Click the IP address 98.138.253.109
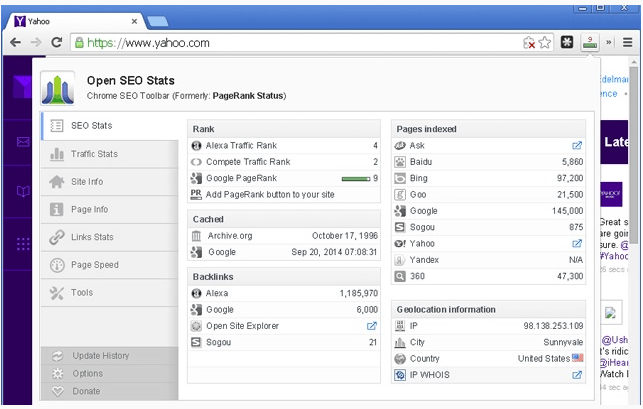This screenshot has height=409, width=643. click(553, 326)
